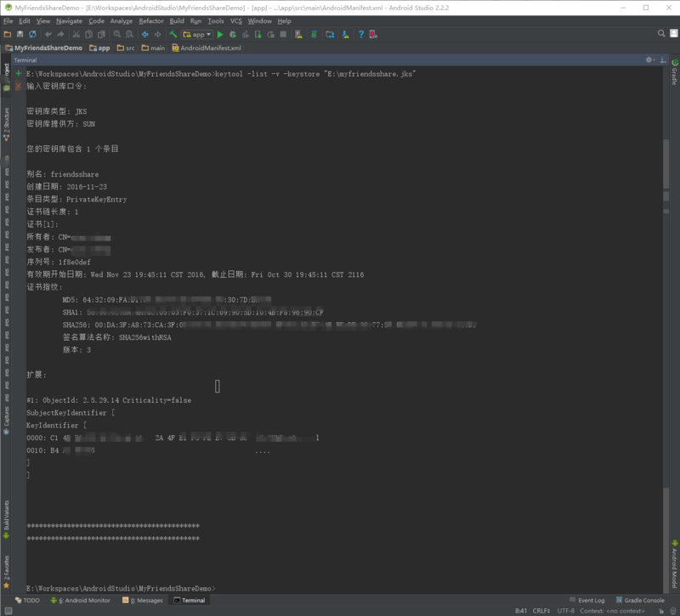Open the Navigate menu

(69, 20)
